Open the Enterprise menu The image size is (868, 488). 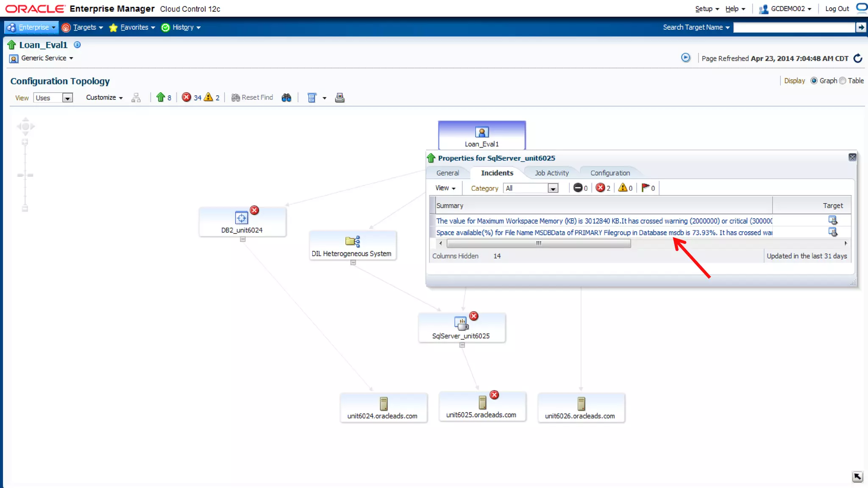pyautogui.click(x=31, y=27)
